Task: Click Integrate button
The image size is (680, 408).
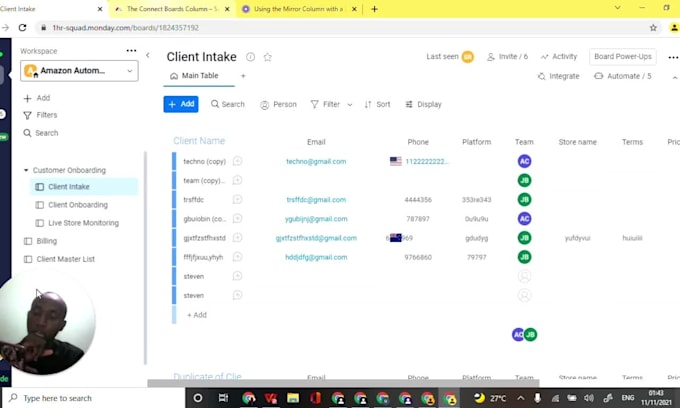Action: [559, 76]
